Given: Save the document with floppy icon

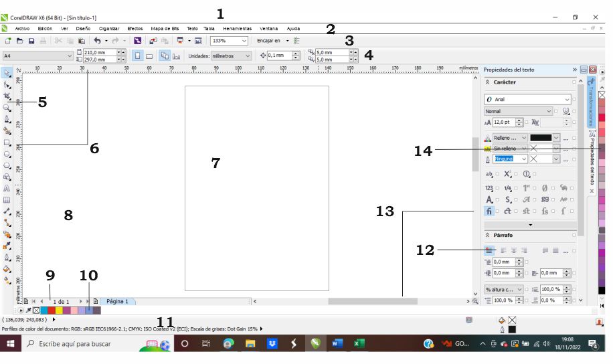Looking at the screenshot, I should coord(31,41).
